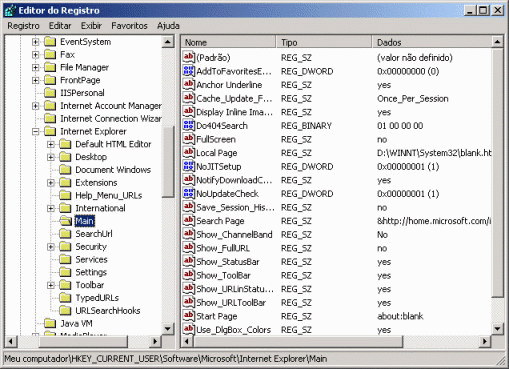Screen dimensions: 509x369
Task: Click the binary icon of Do404Search
Action: pos(189,125)
